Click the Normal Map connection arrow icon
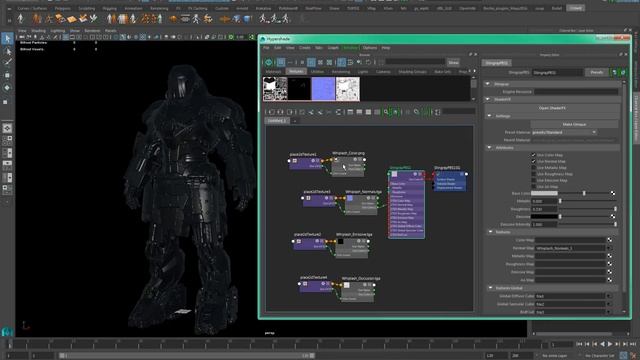Viewport: 640px width, 360px height. pyautogui.click(x=609, y=248)
